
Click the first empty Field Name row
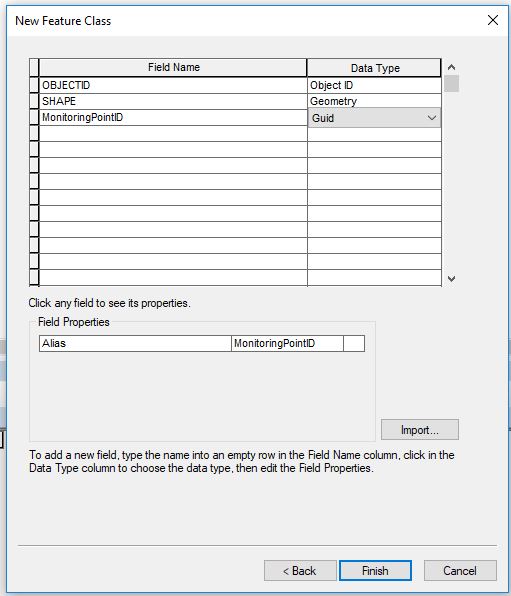173,133
